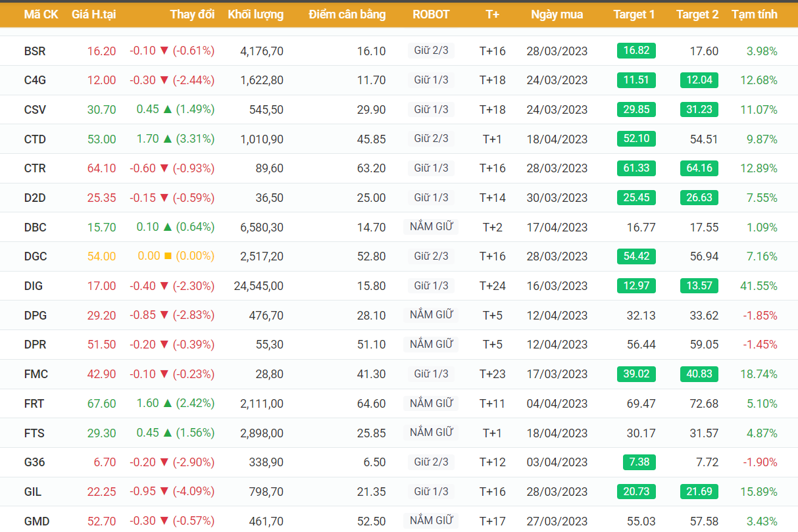Click the green up arrow in CTD row

tap(168, 139)
